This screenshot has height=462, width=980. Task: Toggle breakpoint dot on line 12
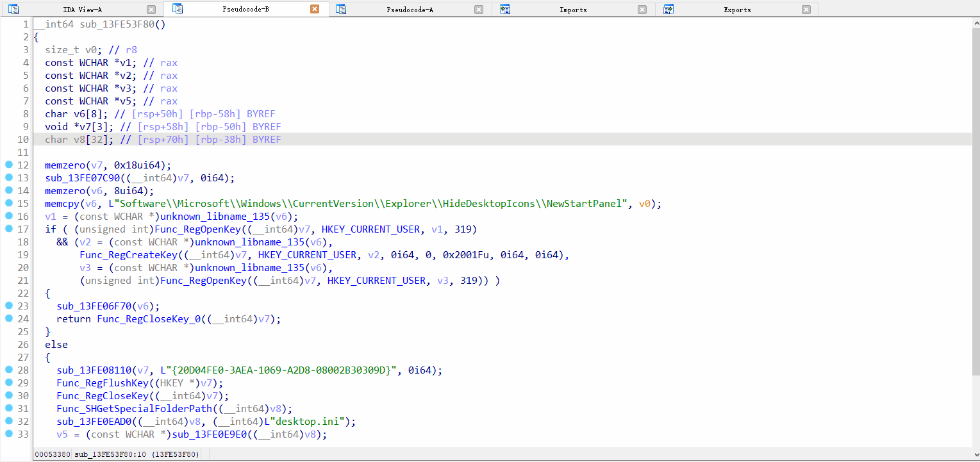8,165
